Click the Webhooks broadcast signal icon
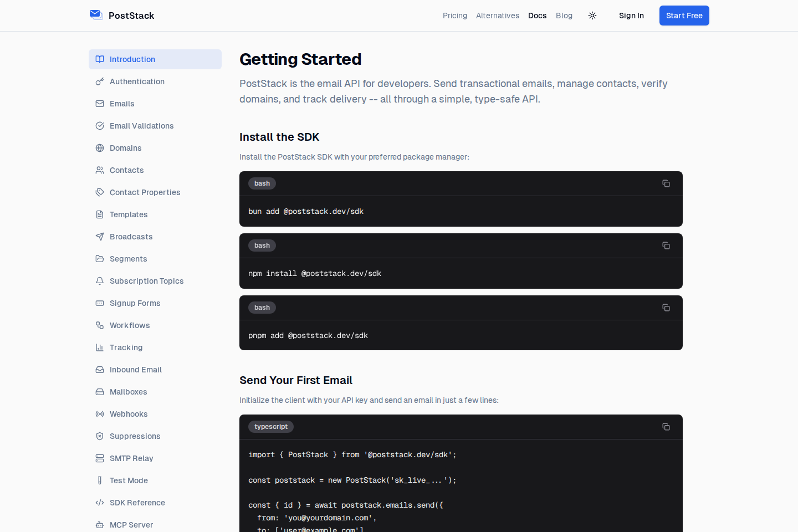 coord(100,414)
